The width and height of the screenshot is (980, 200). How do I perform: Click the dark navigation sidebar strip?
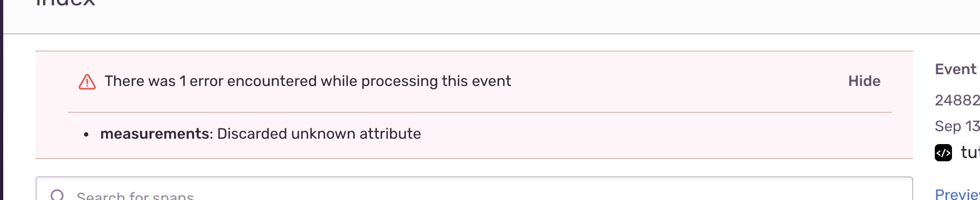point(2,100)
